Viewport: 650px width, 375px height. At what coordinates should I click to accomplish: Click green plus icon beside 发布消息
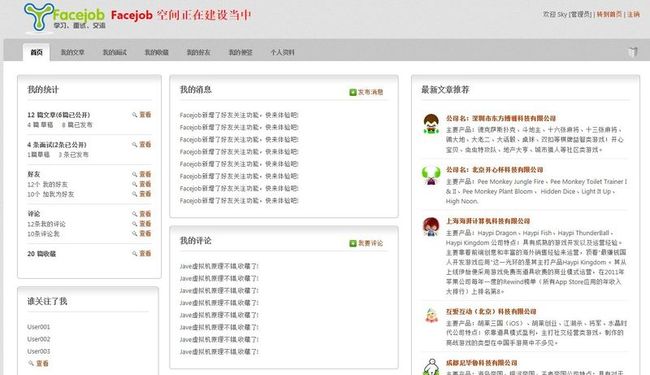click(x=353, y=92)
